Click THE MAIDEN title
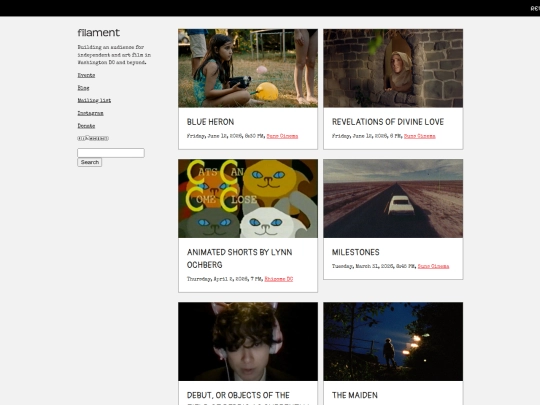 355,395
